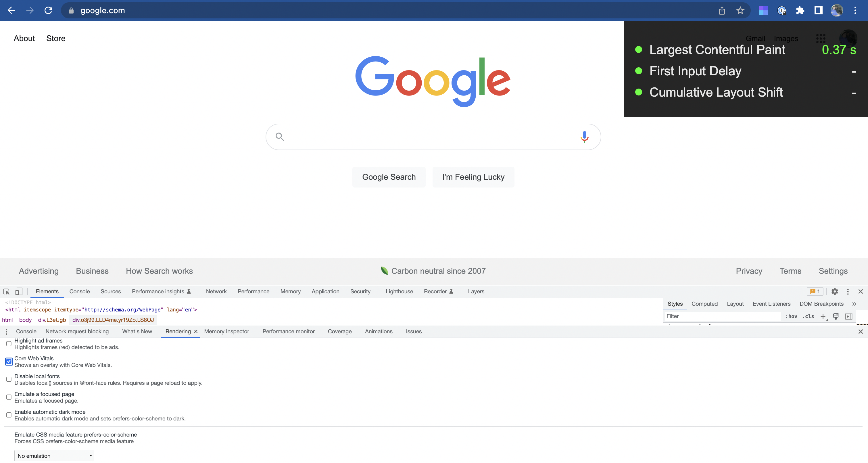Open the Chrome extensions puzzle icon

click(800, 10)
